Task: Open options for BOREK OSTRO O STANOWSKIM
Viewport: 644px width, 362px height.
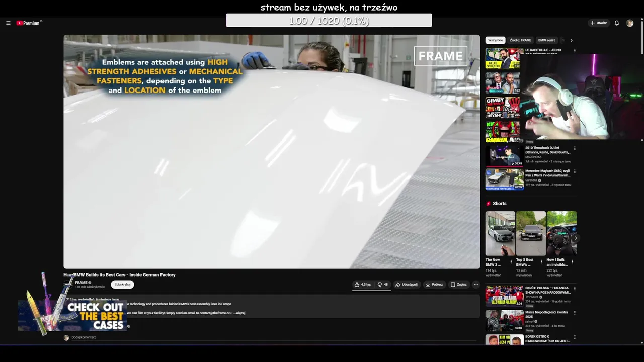Action: coord(575,337)
